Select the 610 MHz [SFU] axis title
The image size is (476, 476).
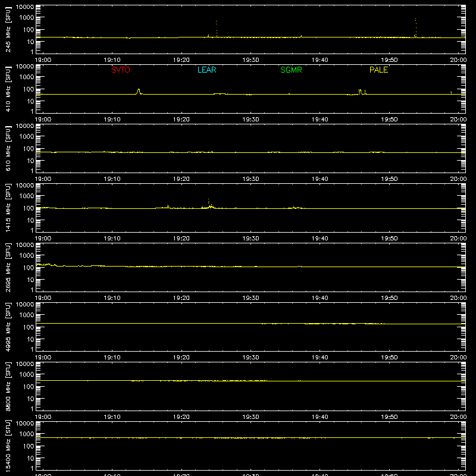tap(8, 149)
